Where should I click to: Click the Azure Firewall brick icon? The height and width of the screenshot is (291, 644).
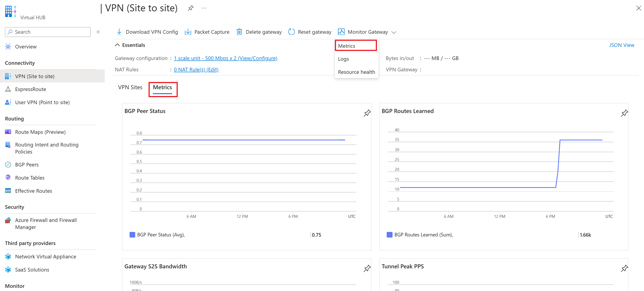point(8,220)
